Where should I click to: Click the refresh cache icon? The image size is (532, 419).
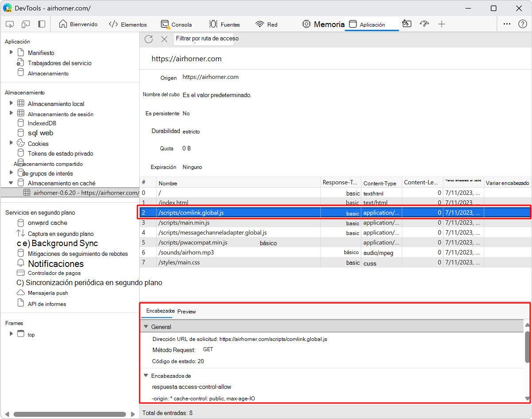149,39
